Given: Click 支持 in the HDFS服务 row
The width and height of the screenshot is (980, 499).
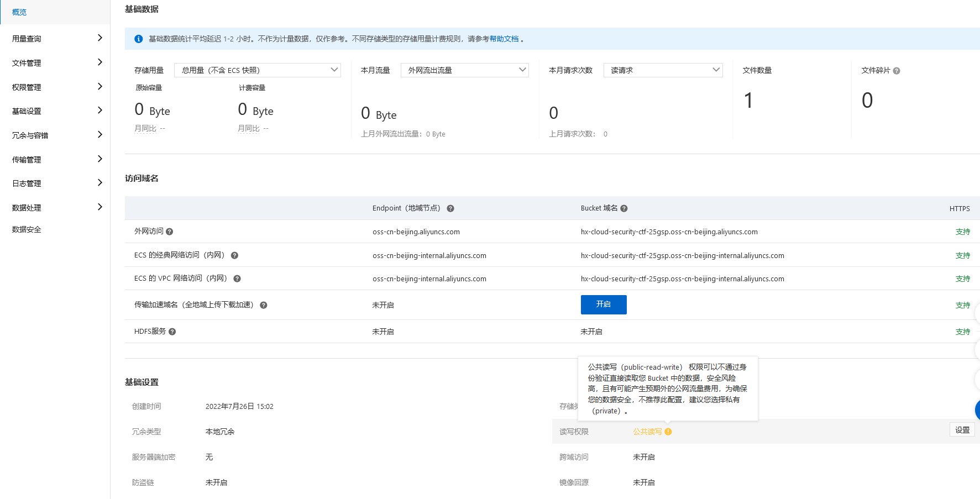Looking at the screenshot, I should 963,332.
